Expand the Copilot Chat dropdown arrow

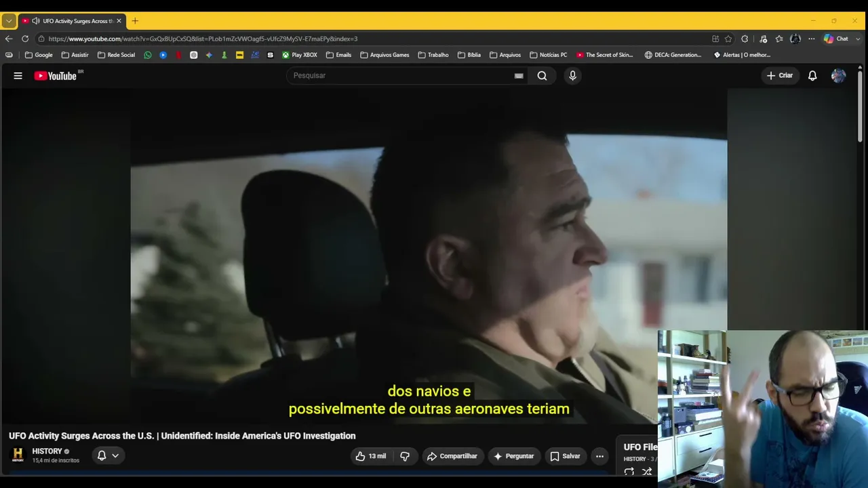(x=856, y=39)
